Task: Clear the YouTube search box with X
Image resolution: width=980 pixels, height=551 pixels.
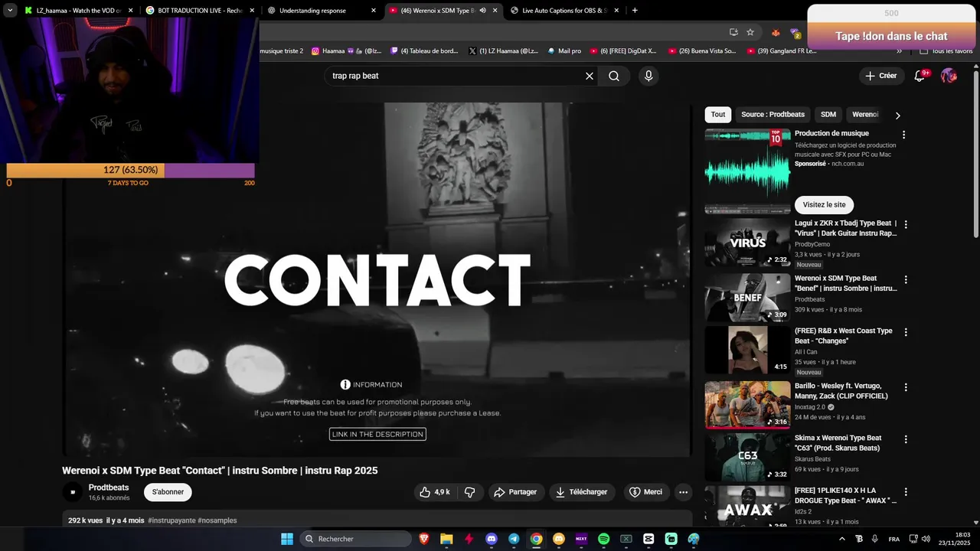Action: pyautogui.click(x=590, y=76)
